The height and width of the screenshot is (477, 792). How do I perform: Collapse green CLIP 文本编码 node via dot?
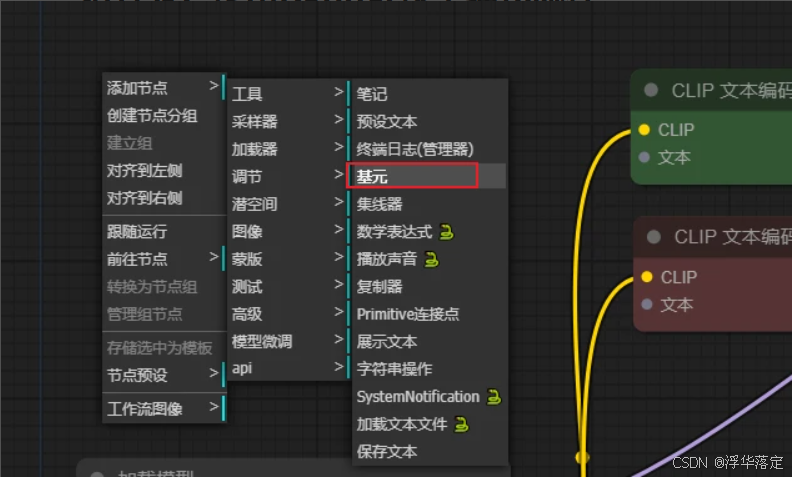pyautogui.click(x=651, y=90)
